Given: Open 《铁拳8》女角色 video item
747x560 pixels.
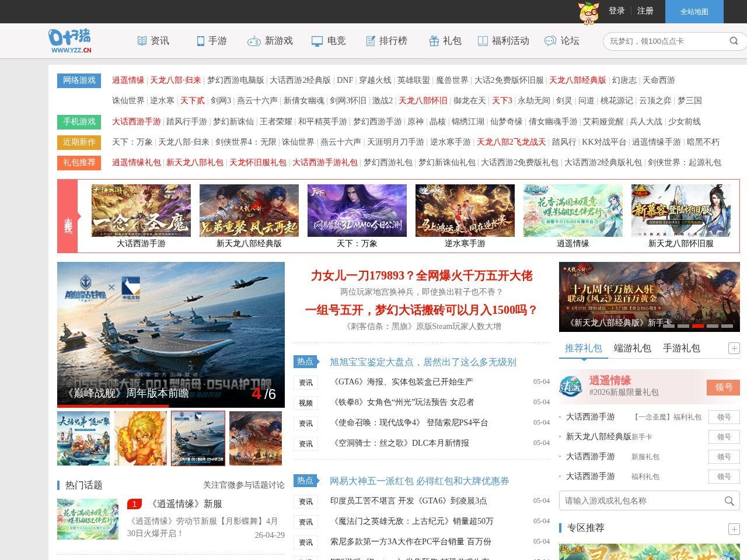Looking at the screenshot, I should tap(402, 402).
